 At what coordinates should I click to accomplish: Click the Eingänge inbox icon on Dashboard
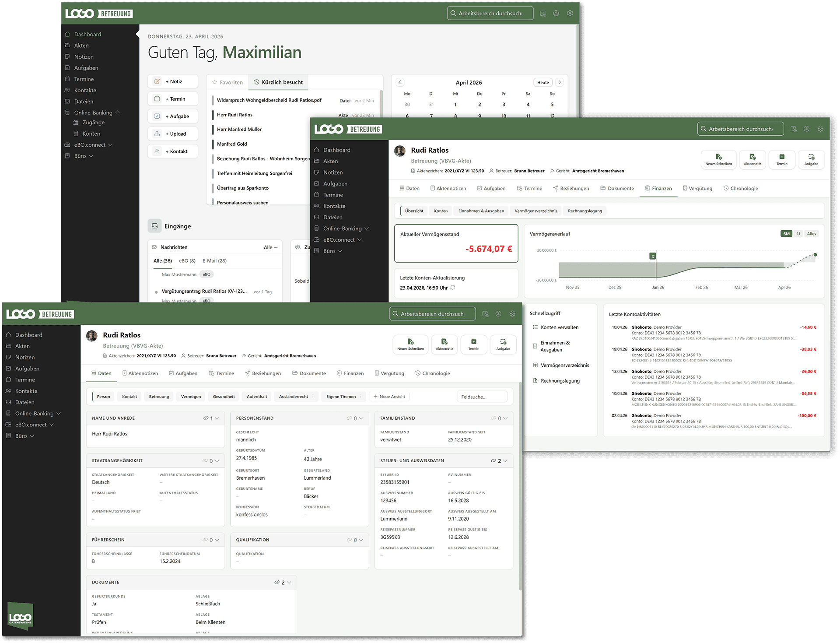[x=154, y=226]
